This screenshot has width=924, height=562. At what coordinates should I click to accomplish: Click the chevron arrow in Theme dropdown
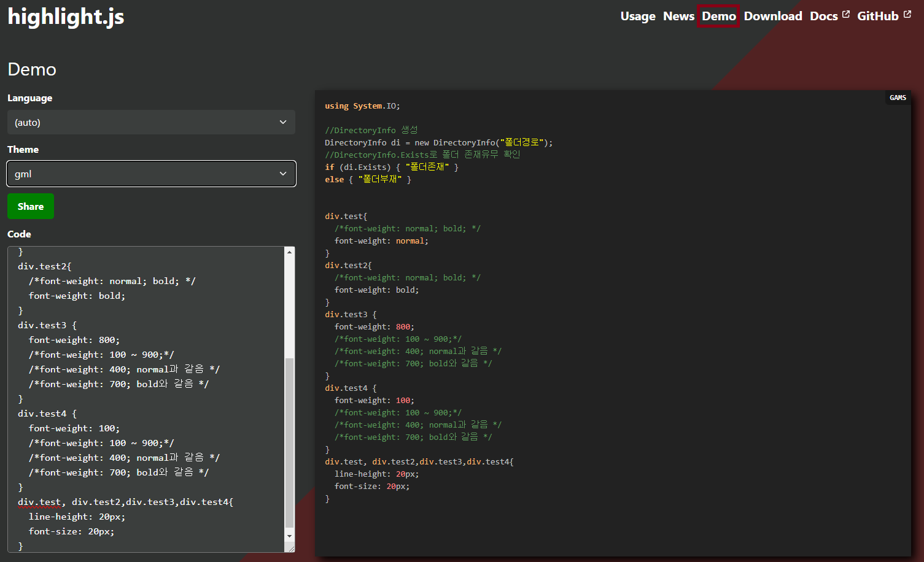283,174
